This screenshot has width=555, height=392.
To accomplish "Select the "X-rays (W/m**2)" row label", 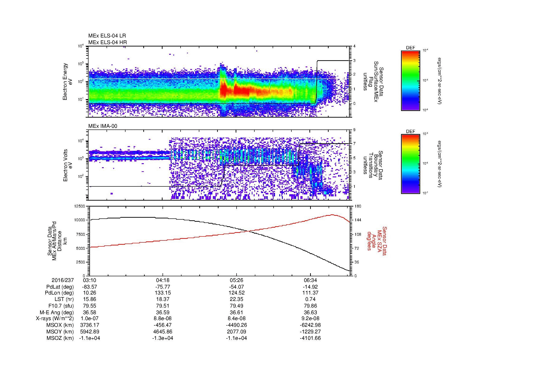I will click(x=55, y=318).
